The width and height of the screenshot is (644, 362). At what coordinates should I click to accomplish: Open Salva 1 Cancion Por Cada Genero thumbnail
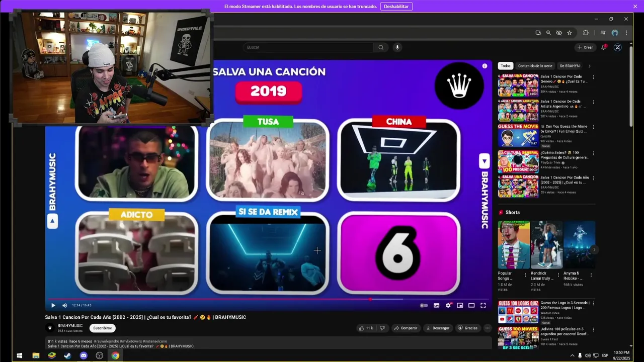pos(518,85)
